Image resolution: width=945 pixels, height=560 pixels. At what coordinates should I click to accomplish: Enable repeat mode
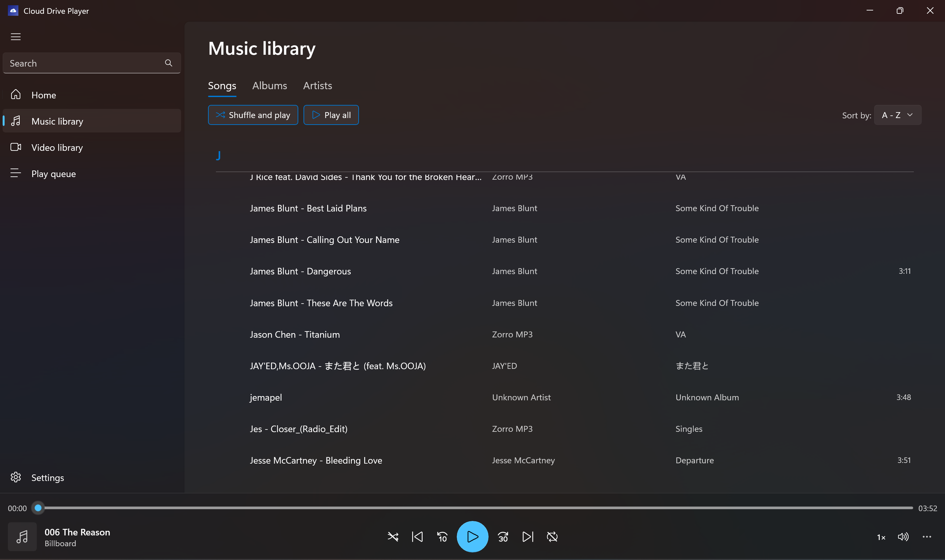point(552,536)
